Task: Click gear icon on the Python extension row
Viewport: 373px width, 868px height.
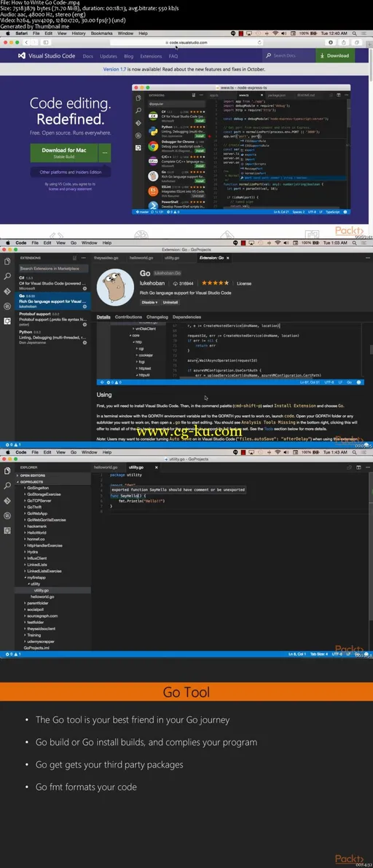Action: [x=85, y=342]
